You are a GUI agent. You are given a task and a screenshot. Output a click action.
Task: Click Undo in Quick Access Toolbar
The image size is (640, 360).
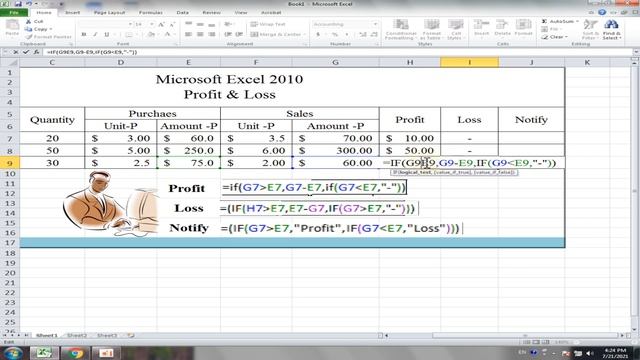pyautogui.click(x=29, y=4)
